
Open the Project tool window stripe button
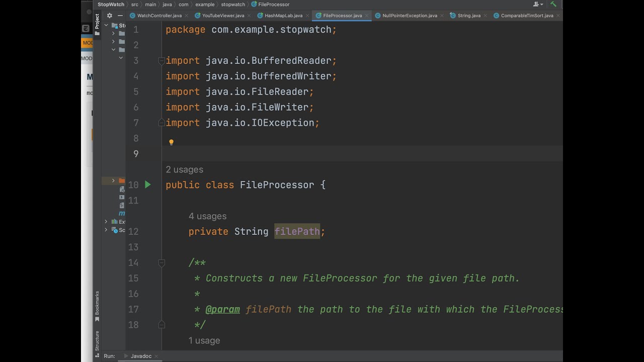click(97, 25)
